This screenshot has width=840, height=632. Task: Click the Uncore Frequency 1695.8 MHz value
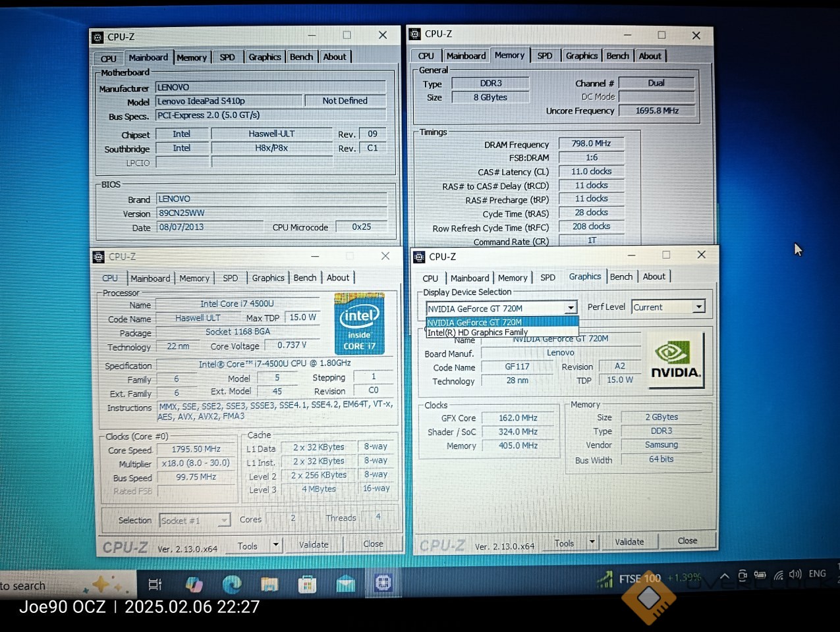(x=657, y=111)
